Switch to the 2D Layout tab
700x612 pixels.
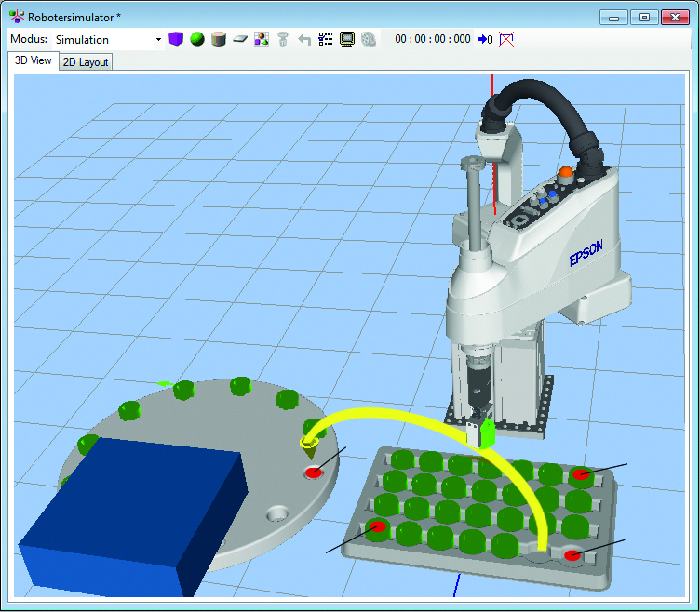(x=86, y=62)
